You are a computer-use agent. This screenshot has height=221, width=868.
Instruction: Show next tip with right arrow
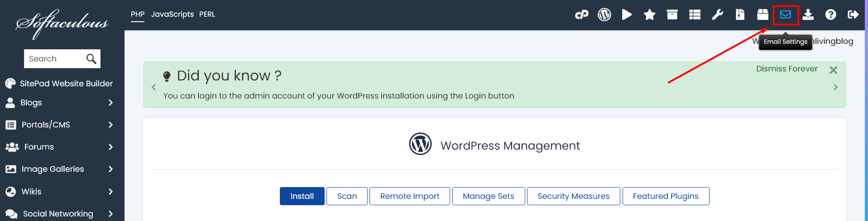point(835,87)
